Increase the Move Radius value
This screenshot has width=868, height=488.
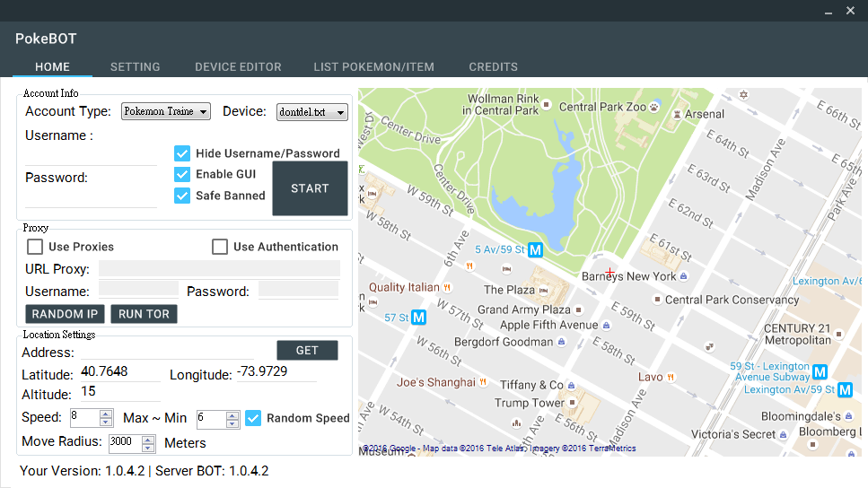pyautogui.click(x=148, y=440)
